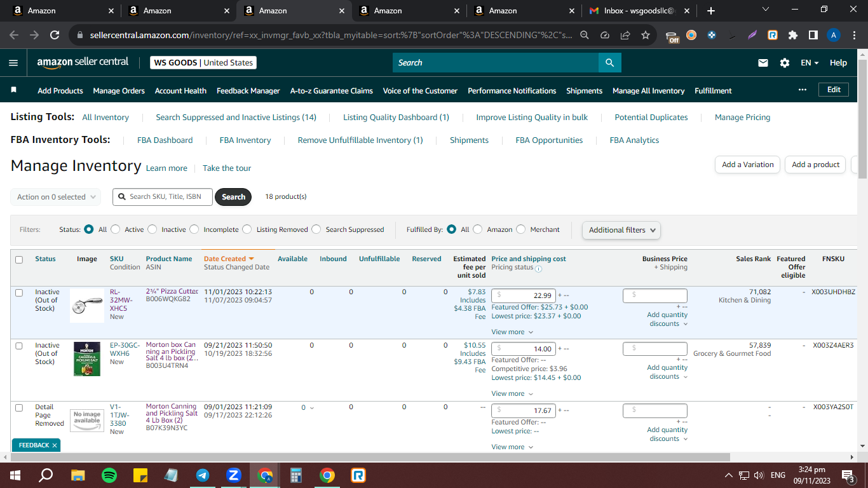Open a new browser tab
This screenshot has height=488, width=868.
[710, 11]
